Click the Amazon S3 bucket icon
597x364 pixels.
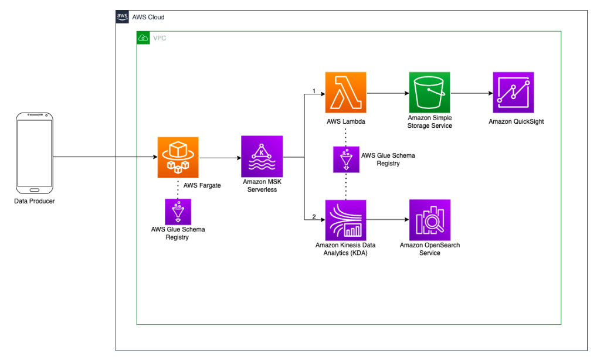pyautogui.click(x=429, y=93)
